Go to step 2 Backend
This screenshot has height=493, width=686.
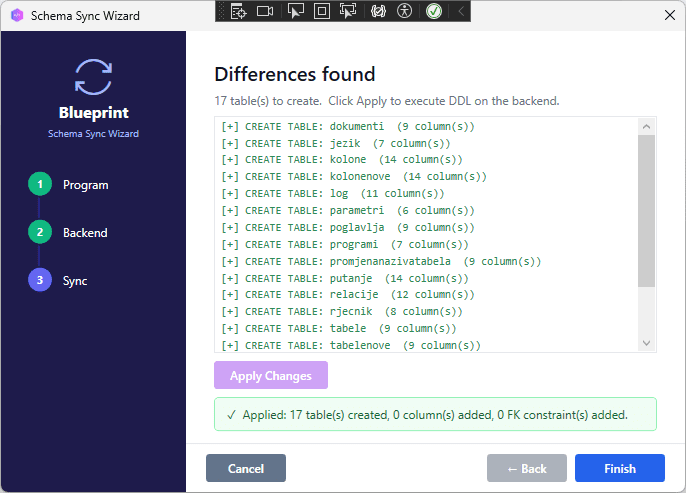(x=40, y=233)
